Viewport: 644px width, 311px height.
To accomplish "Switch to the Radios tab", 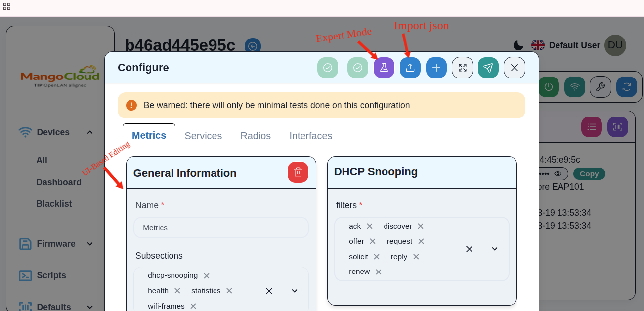I will [256, 136].
